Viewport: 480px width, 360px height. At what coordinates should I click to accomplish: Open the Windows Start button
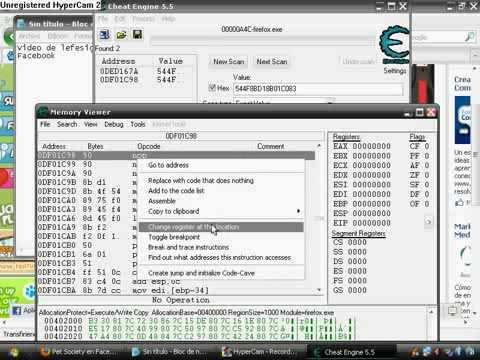click(x=15, y=352)
